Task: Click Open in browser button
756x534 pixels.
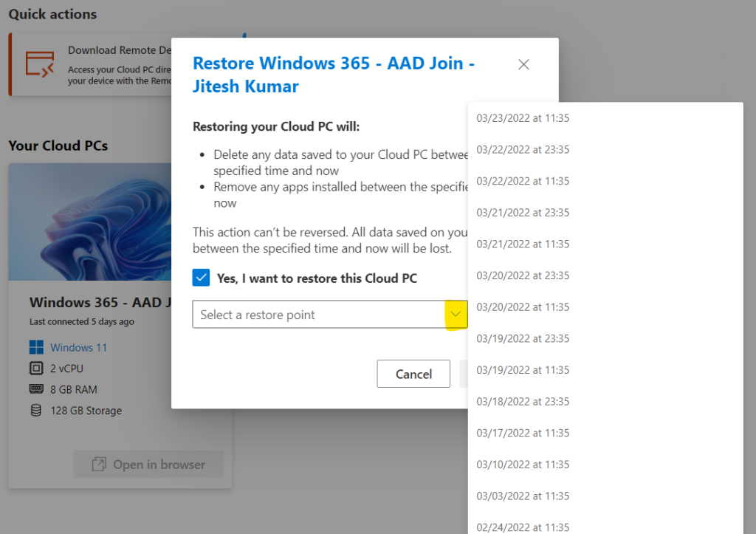Action: point(148,464)
